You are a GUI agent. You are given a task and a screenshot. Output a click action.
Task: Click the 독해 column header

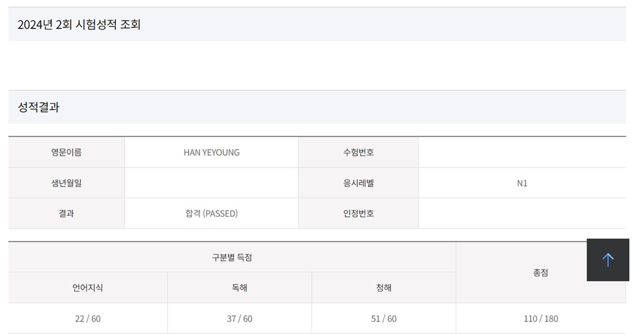coord(239,288)
